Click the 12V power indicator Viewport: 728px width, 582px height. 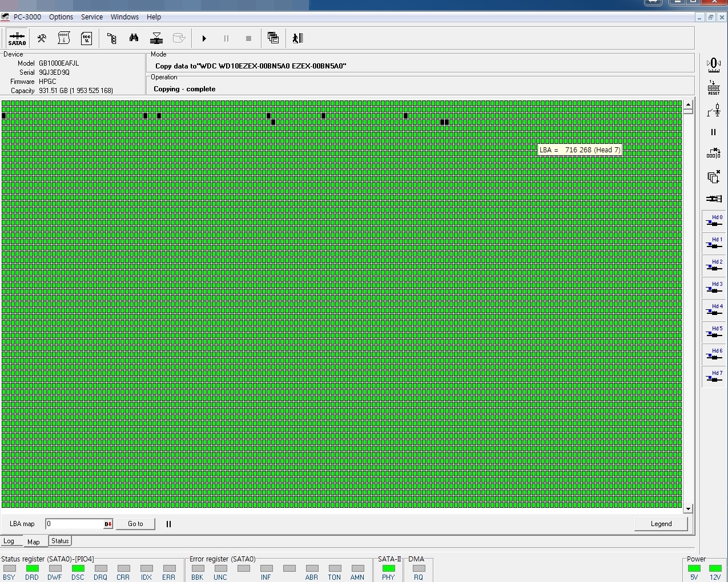(x=715, y=568)
